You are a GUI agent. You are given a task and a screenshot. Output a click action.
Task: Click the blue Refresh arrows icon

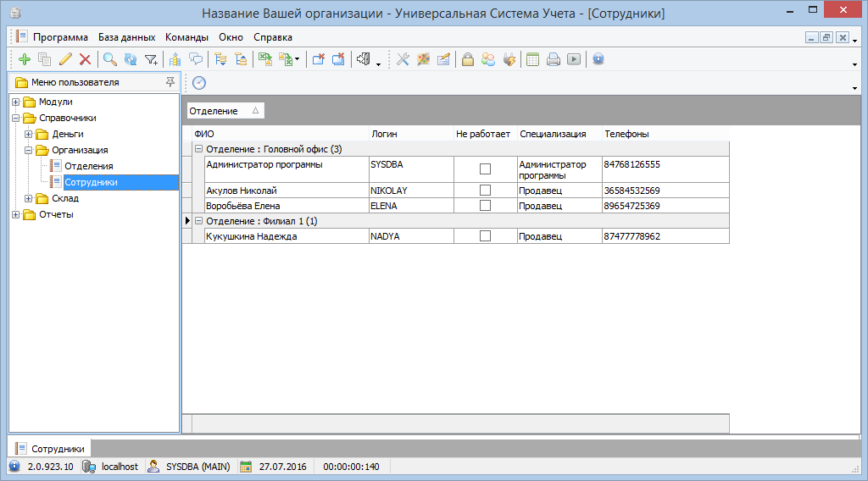[130, 59]
